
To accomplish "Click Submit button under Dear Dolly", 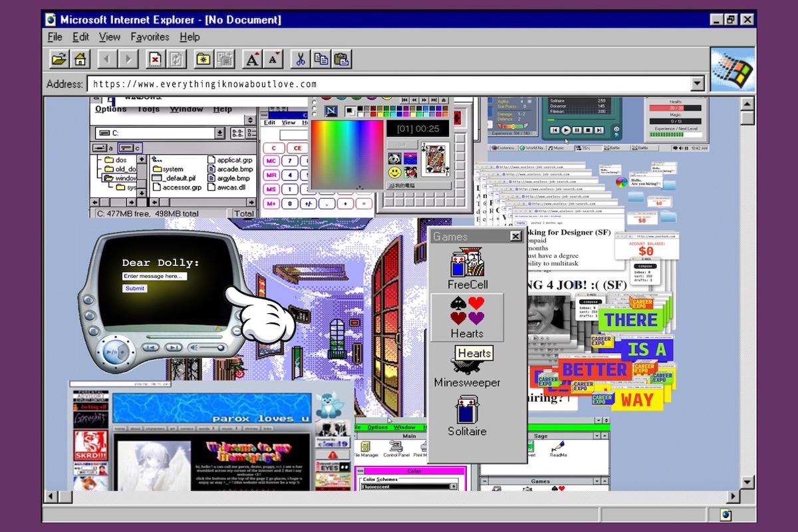I will 134,289.
